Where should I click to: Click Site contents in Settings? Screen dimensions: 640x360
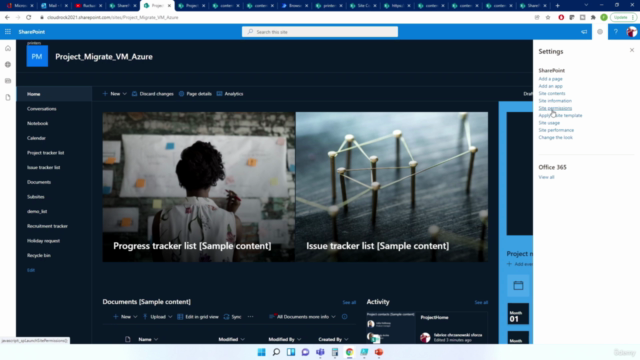552,93
